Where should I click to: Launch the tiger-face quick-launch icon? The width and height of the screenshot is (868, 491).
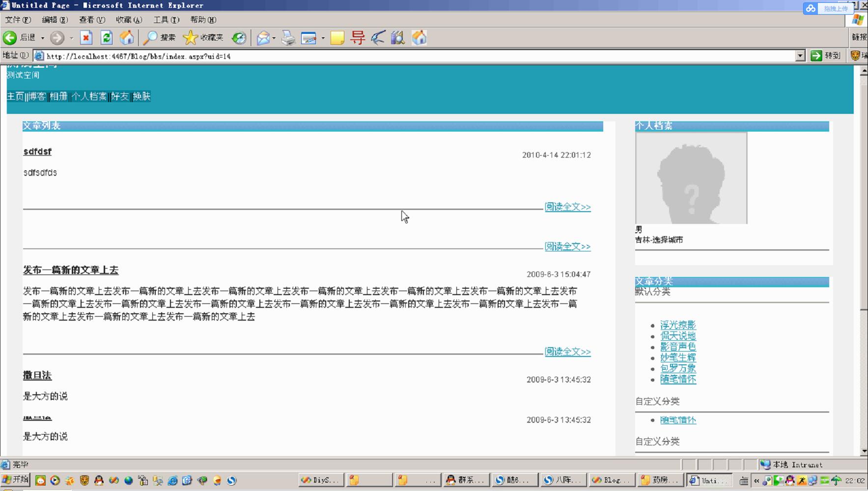click(x=84, y=481)
